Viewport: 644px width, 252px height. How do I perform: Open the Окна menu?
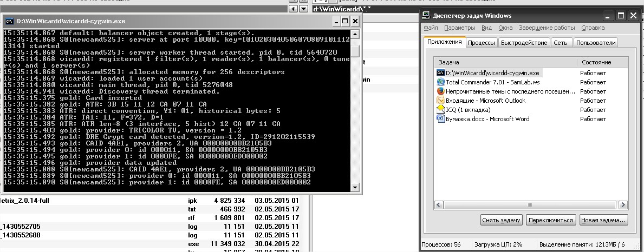click(x=505, y=28)
